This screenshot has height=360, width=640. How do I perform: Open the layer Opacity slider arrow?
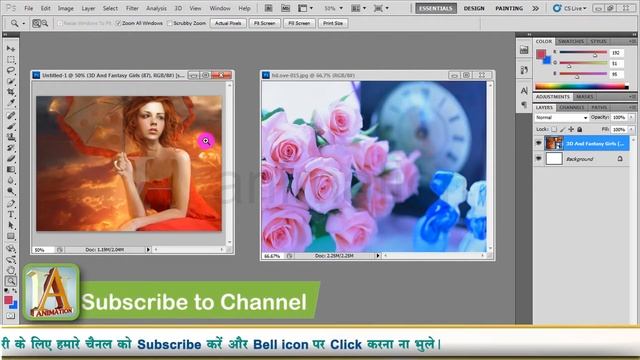tap(631, 118)
